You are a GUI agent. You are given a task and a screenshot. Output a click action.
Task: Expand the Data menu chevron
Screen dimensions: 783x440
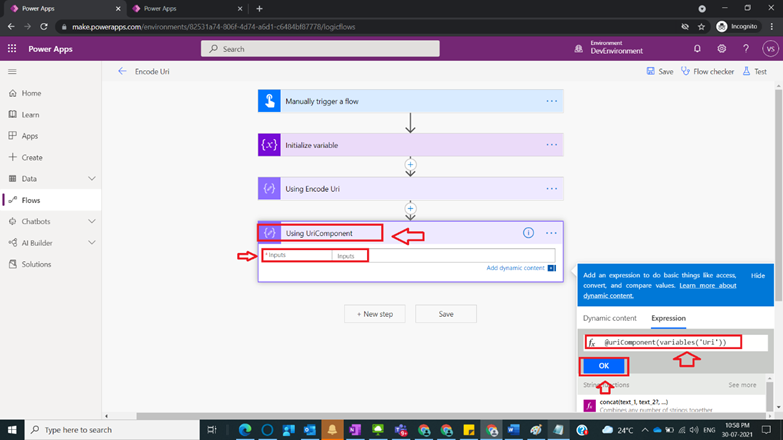(92, 178)
